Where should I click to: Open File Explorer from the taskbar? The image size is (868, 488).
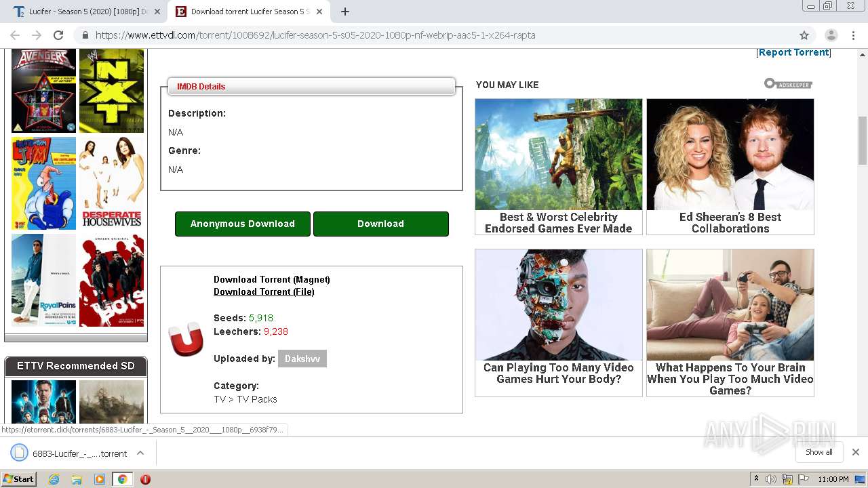(x=77, y=479)
